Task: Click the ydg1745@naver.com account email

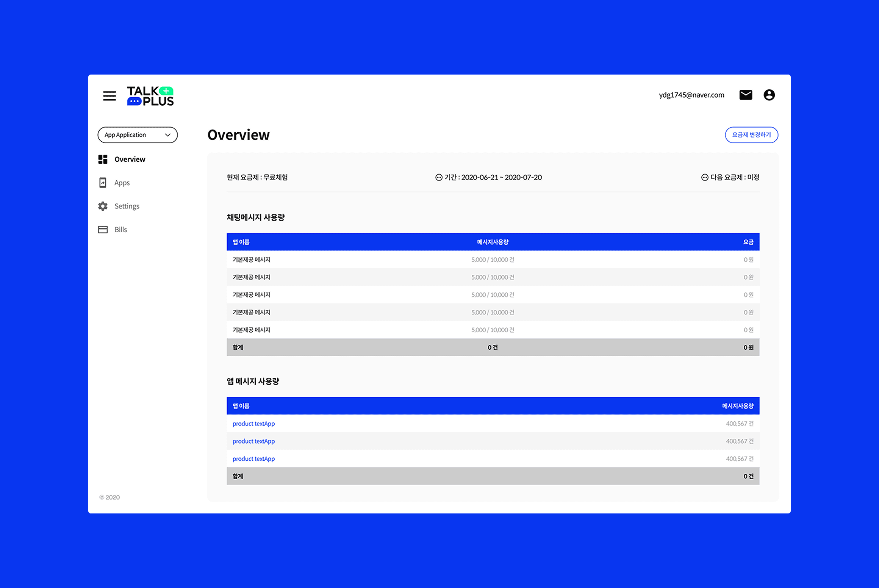Action: pos(691,95)
